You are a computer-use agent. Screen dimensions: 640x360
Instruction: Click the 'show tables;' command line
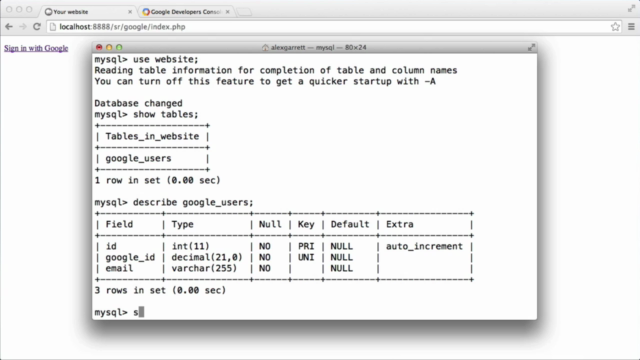(x=147, y=114)
